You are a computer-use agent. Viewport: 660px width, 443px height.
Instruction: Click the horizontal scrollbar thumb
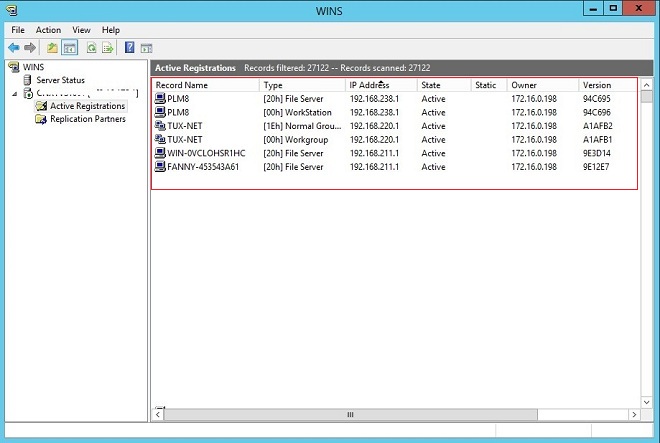click(351, 414)
